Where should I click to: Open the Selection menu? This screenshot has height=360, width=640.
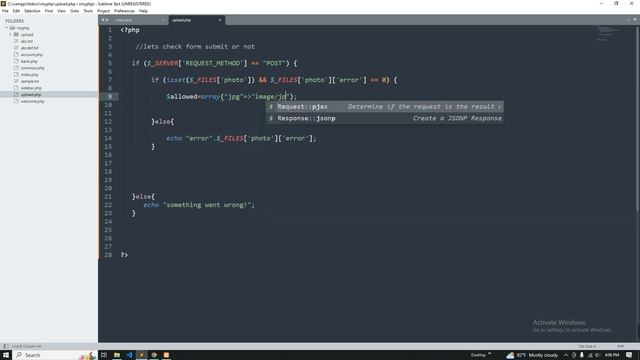[x=32, y=11]
